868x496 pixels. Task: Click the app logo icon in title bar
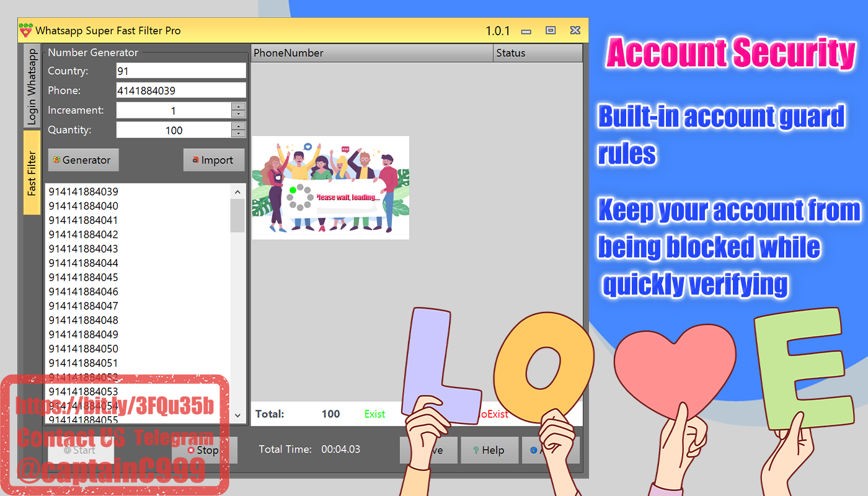(26, 30)
